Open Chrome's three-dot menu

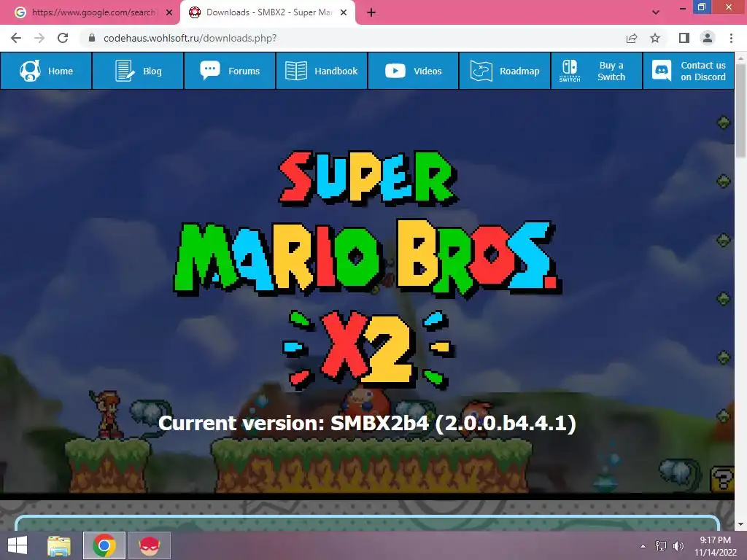[731, 38]
